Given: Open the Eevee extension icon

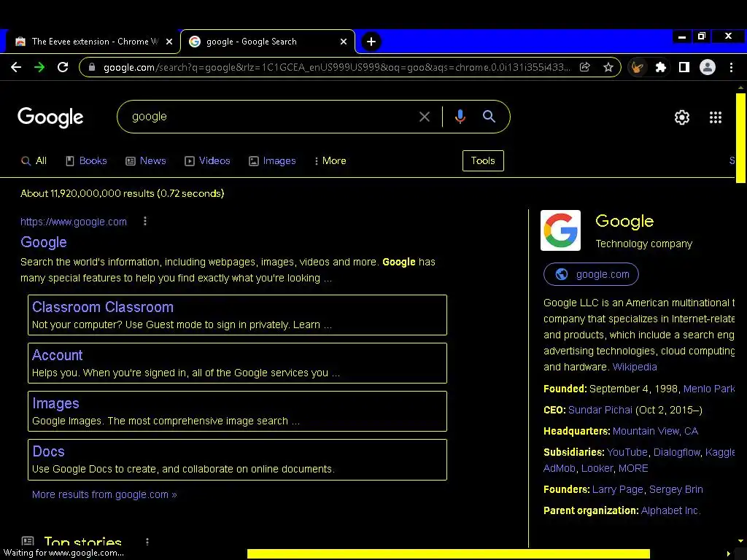Looking at the screenshot, I should point(638,67).
